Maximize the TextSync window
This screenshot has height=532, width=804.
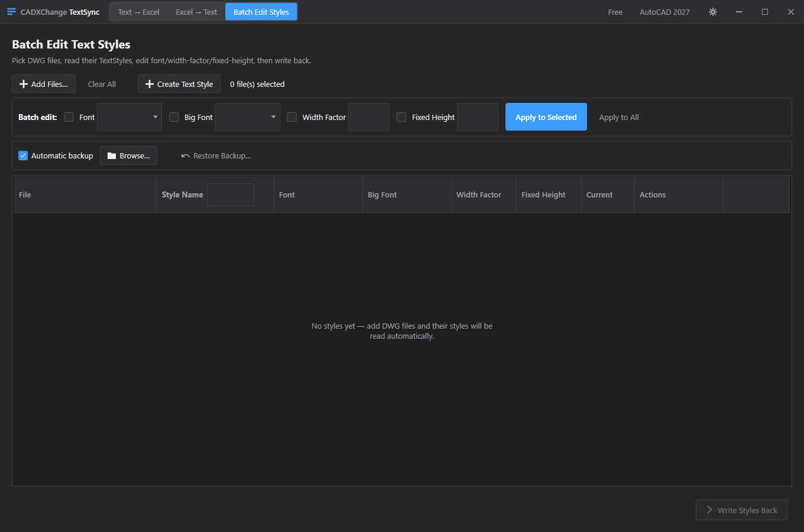pos(765,12)
